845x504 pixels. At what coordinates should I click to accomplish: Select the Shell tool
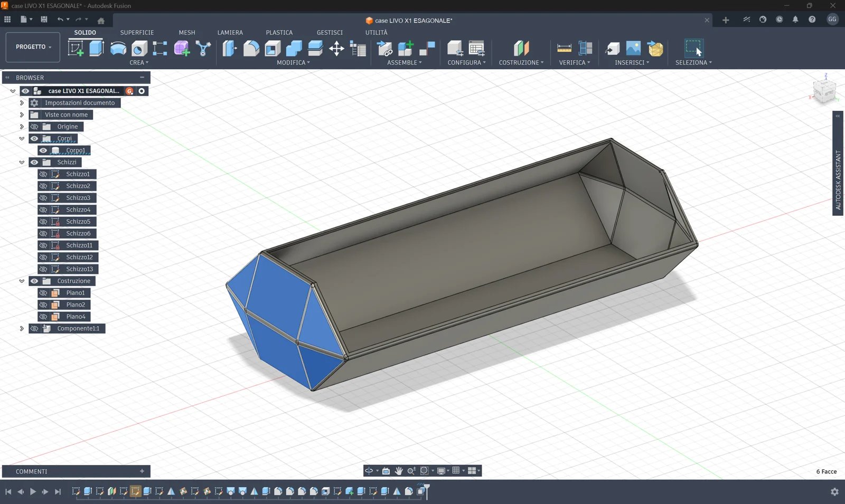(x=273, y=49)
